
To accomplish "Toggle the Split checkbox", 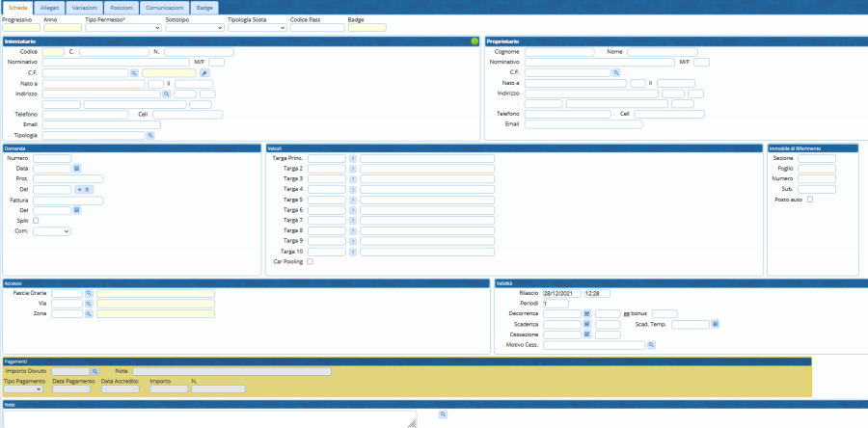I will pos(37,221).
